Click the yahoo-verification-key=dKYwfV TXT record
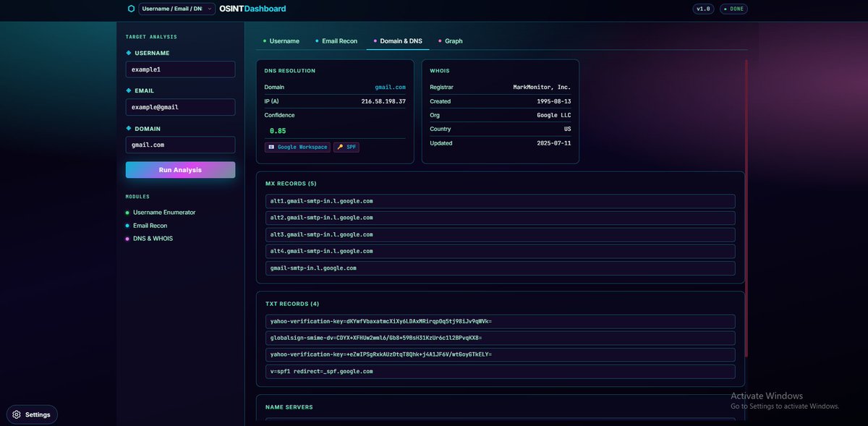Screen dimensions: 868x426 [501, 321]
